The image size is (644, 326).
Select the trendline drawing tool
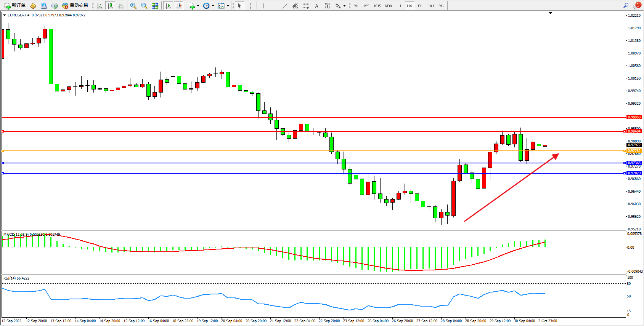[x=284, y=6]
